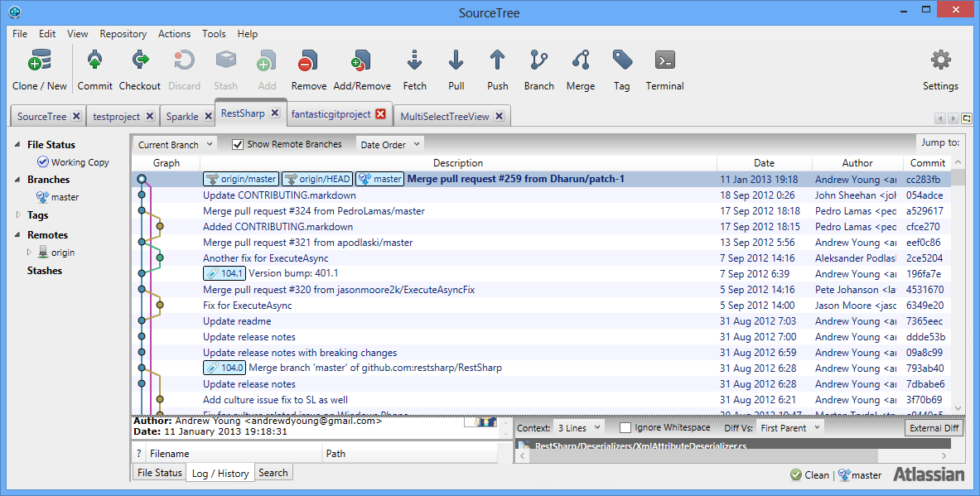Image resolution: width=980 pixels, height=496 pixels.
Task: Close the fantasticgitproject tab with red X
Action: pyautogui.click(x=380, y=114)
